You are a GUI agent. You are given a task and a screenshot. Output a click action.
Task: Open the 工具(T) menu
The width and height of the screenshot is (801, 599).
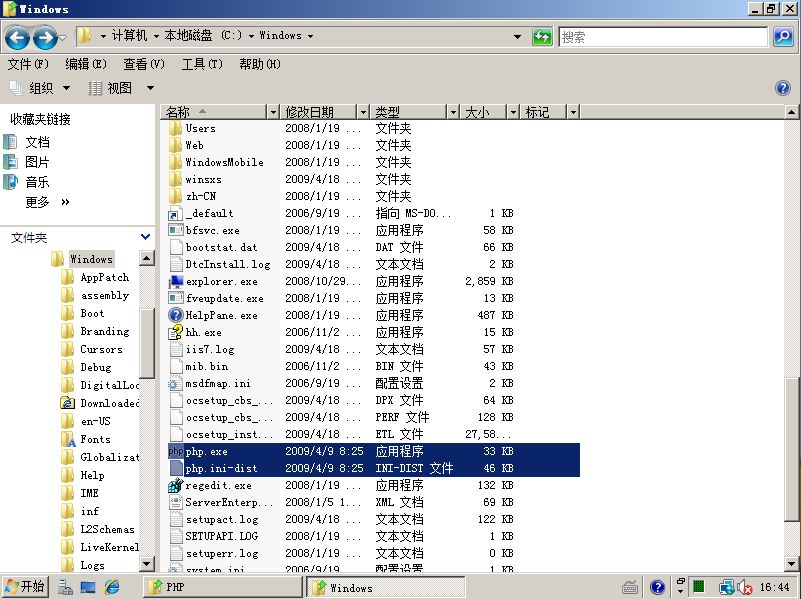coord(201,64)
